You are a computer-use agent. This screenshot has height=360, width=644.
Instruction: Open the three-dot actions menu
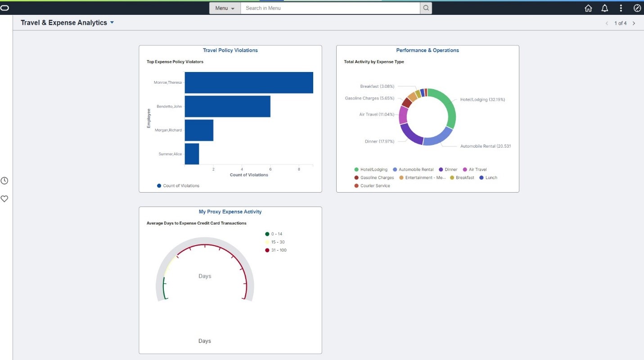[621, 8]
